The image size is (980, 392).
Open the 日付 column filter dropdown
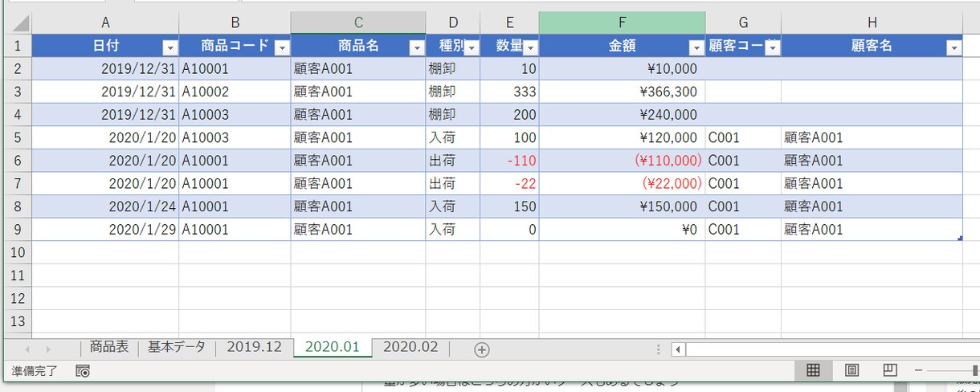coord(169,48)
